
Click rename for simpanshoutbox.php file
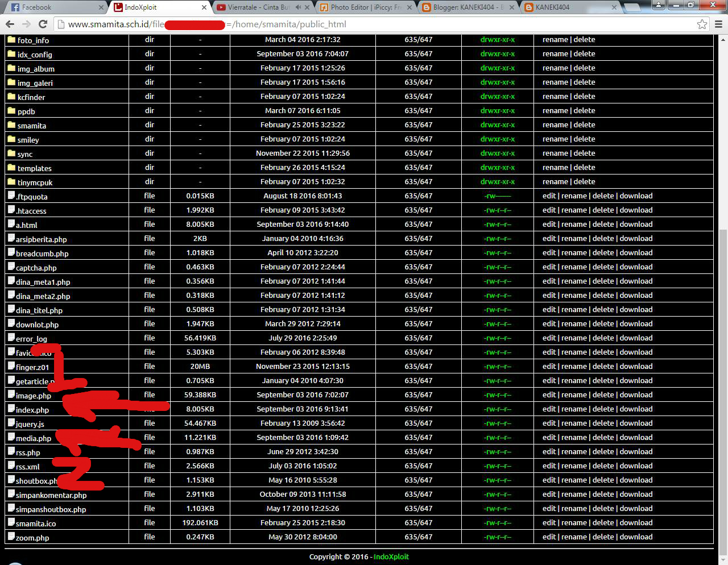(x=574, y=508)
